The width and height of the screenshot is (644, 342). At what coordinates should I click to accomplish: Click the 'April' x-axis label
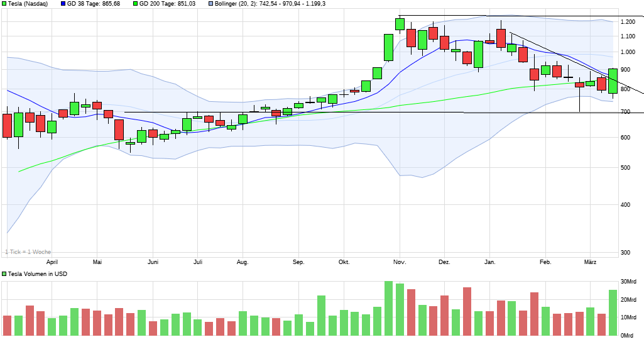point(52,262)
